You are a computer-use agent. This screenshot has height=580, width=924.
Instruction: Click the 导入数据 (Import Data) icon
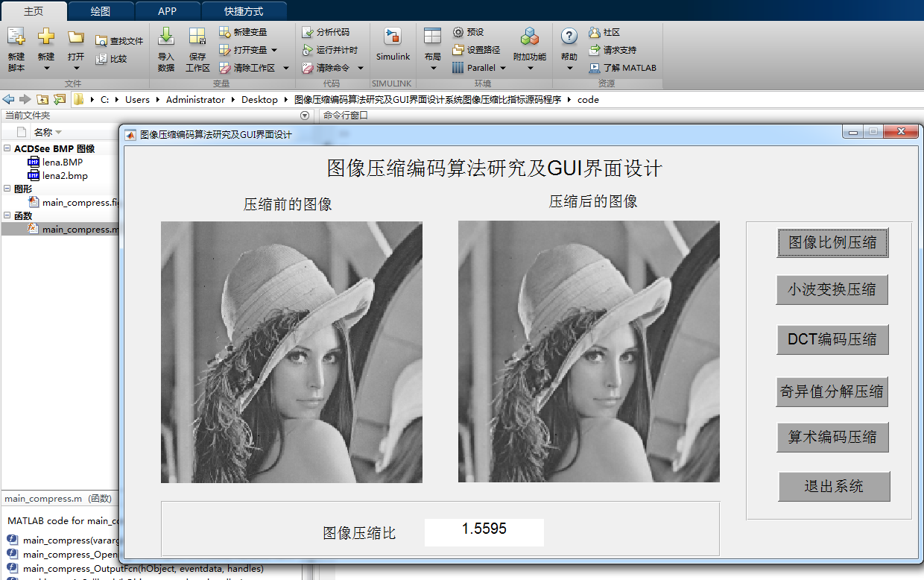point(166,36)
